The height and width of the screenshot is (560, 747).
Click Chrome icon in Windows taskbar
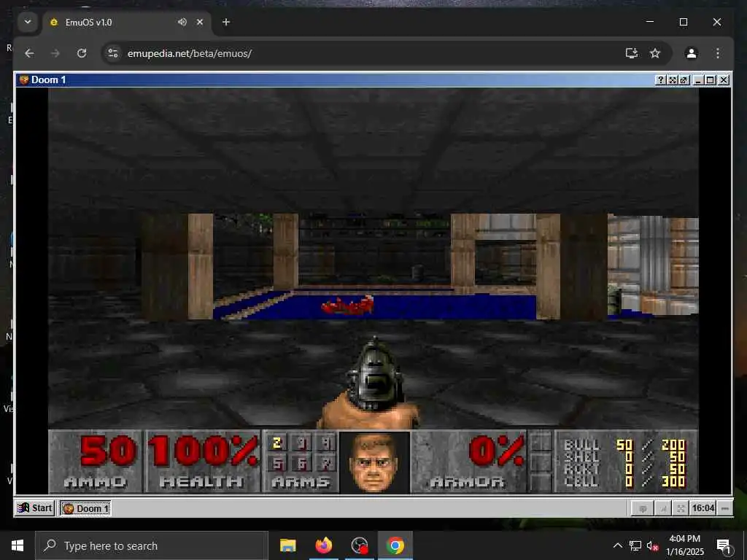[x=395, y=545]
